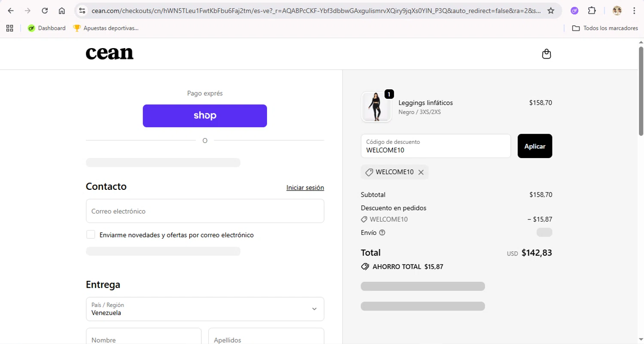
Task: Open the browser home page icon
Action: tap(62, 11)
